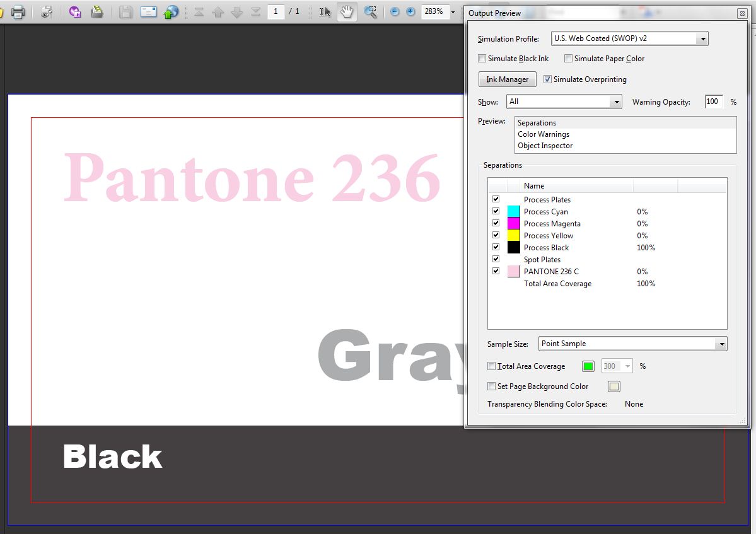Click the yellow color swatch
This screenshot has width=756, height=534.
[513, 236]
